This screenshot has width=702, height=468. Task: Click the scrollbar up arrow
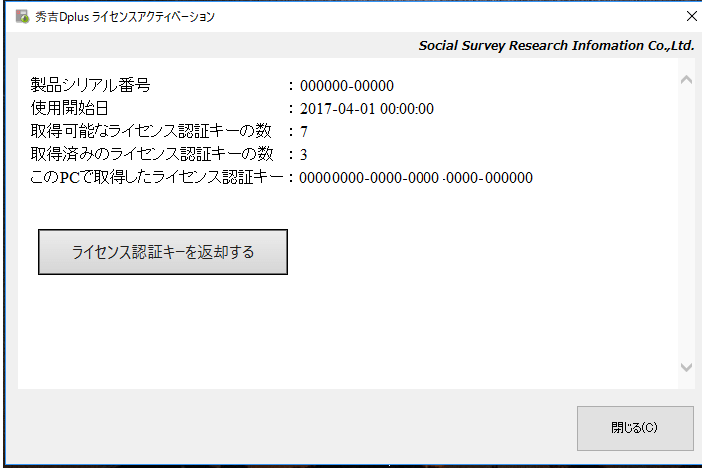pos(686,80)
